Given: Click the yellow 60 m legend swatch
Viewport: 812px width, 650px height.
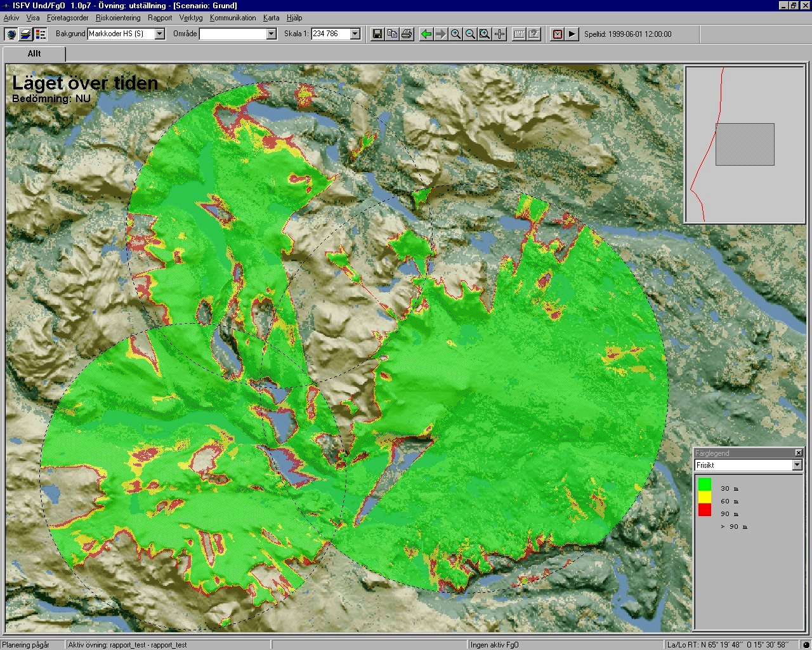Looking at the screenshot, I should [705, 497].
